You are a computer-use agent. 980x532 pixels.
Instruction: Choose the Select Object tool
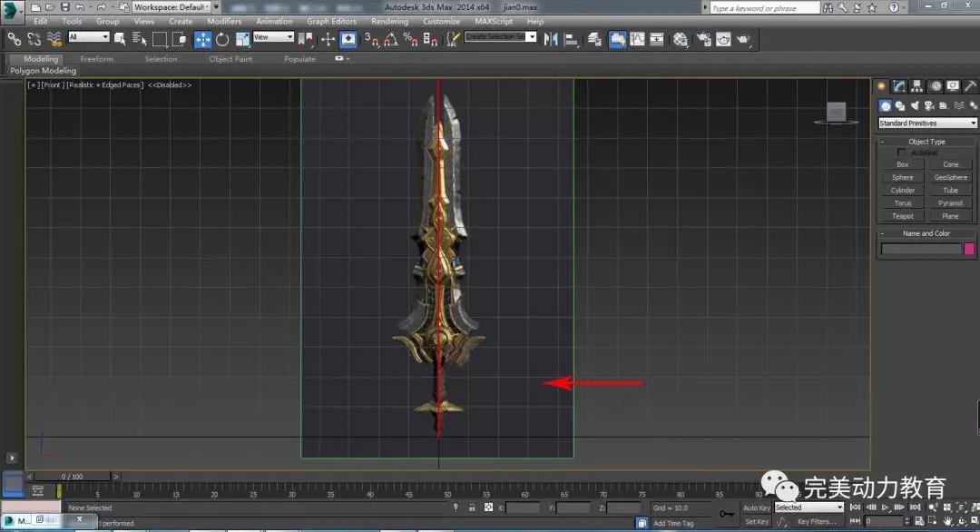pyautogui.click(x=120, y=39)
